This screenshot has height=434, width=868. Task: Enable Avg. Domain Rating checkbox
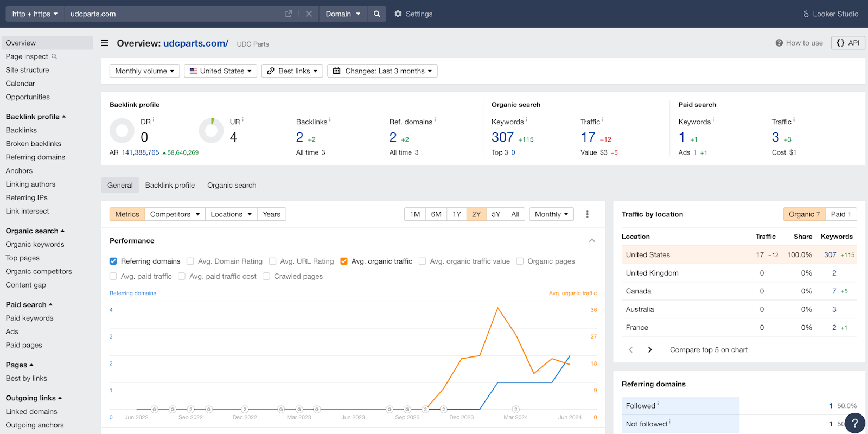190,261
